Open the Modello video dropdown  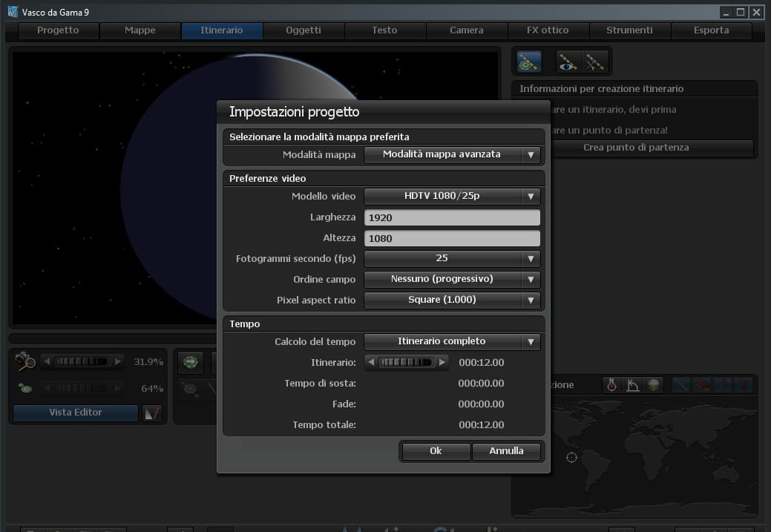point(452,196)
